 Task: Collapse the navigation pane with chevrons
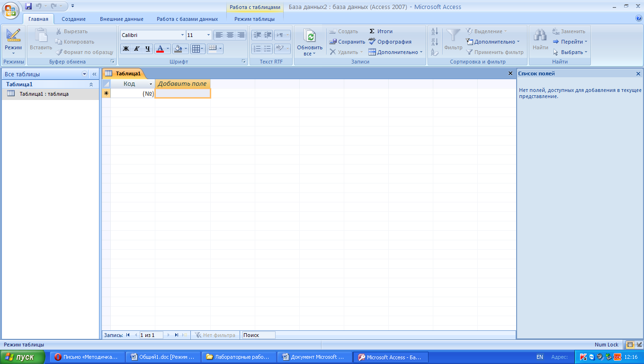pos(94,74)
